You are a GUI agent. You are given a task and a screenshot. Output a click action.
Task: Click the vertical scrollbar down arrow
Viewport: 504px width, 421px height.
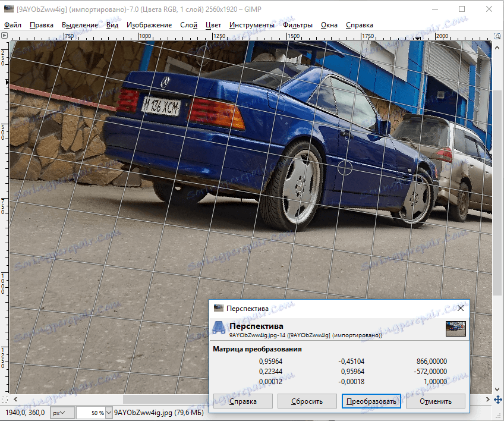pyautogui.click(x=497, y=389)
